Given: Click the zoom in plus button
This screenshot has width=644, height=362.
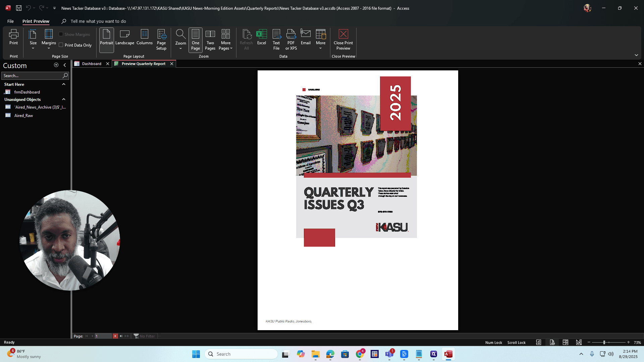Looking at the screenshot, I should (x=629, y=343).
